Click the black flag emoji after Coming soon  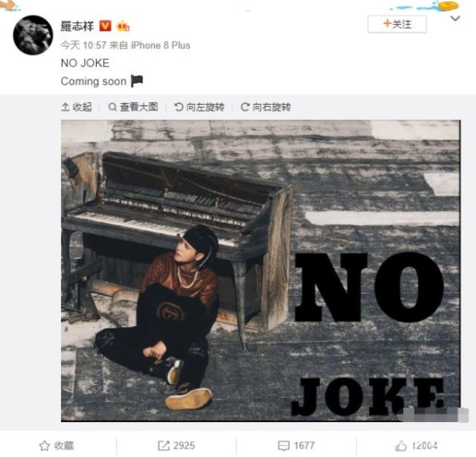[x=136, y=81]
